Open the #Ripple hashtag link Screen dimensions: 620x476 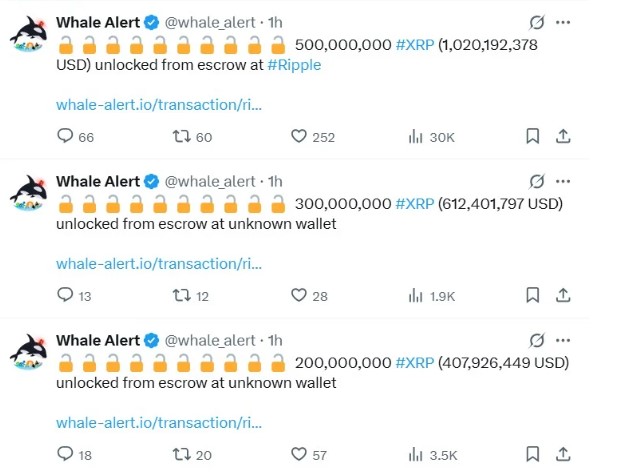point(294,65)
